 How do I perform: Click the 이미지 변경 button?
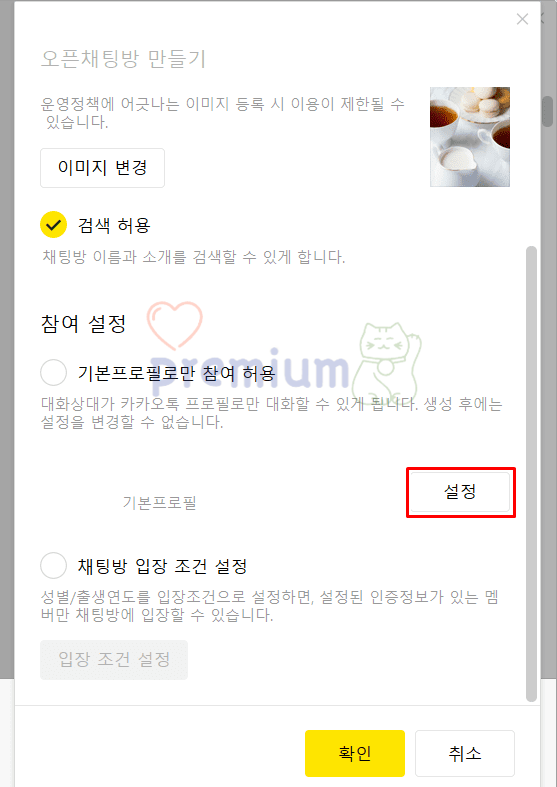[x=102, y=168]
